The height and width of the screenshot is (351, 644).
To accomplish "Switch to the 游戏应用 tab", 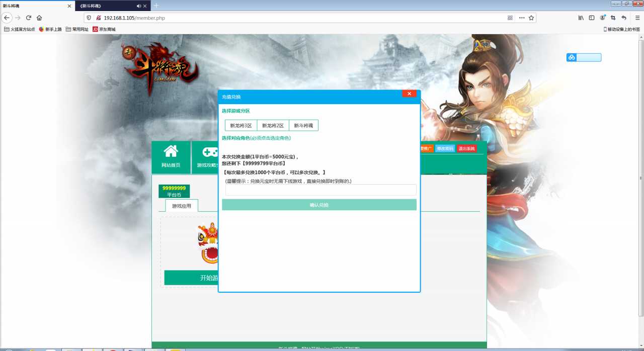I will point(182,206).
